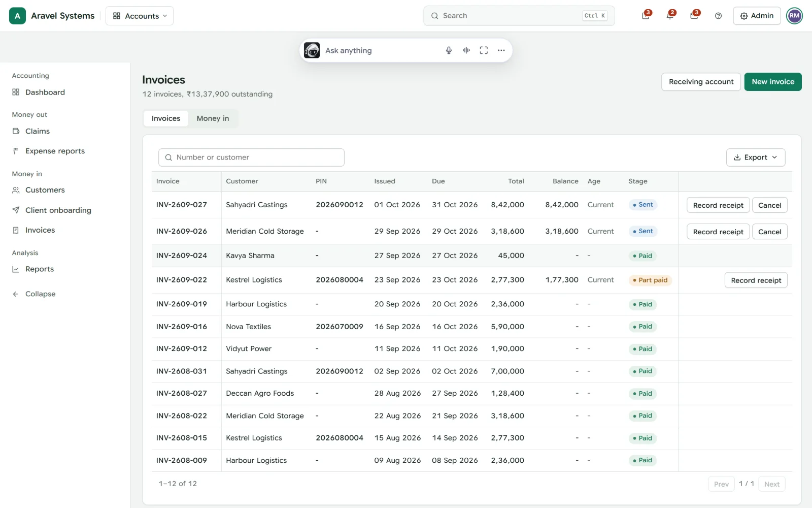This screenshot has width=812, height=508.
Task: Click the Receiving account button
Action: (x=701, y=82)
